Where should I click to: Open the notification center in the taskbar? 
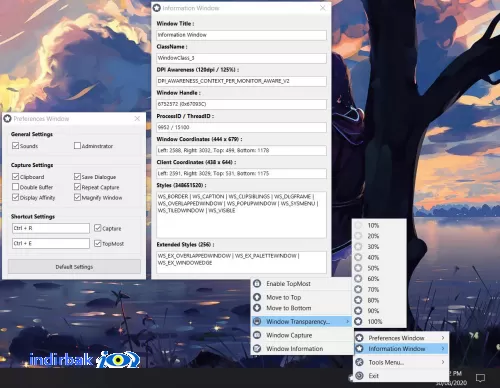click(480, 378)
